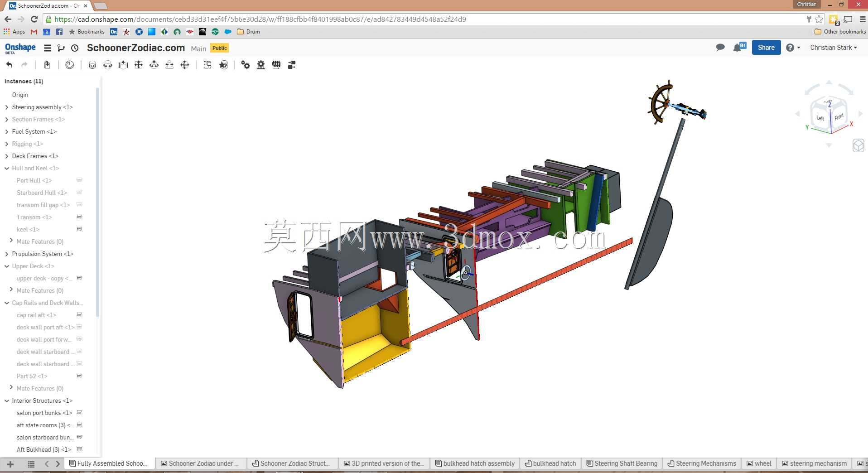Select the Group tool in the toolbar
This screenshot has height=473, width=868.
pos(207,65)
